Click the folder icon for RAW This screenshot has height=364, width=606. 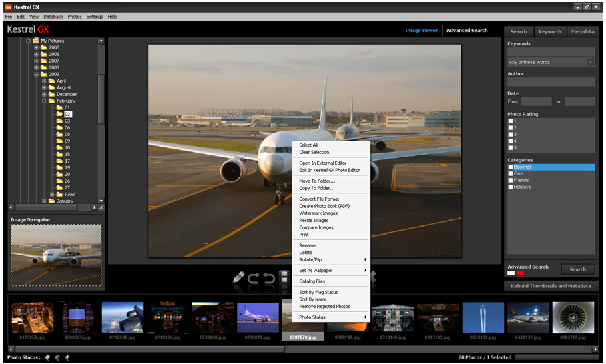(59, 194)
